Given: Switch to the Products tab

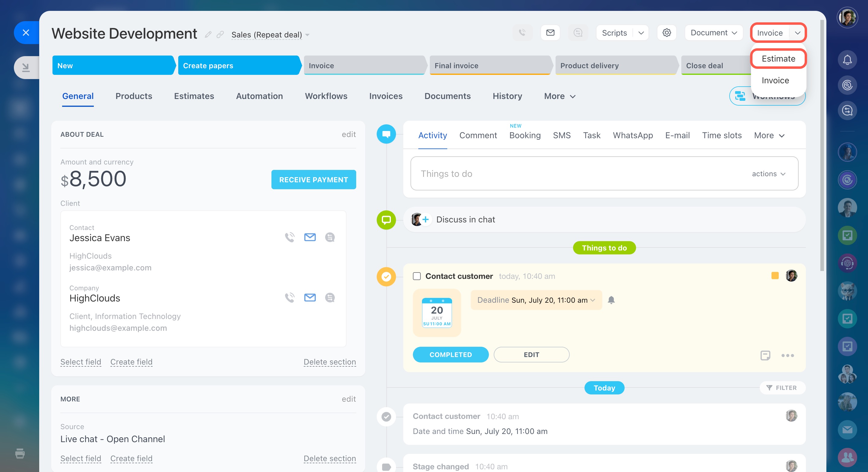Looking at the screenshot, I should click(x=134, y=96).
